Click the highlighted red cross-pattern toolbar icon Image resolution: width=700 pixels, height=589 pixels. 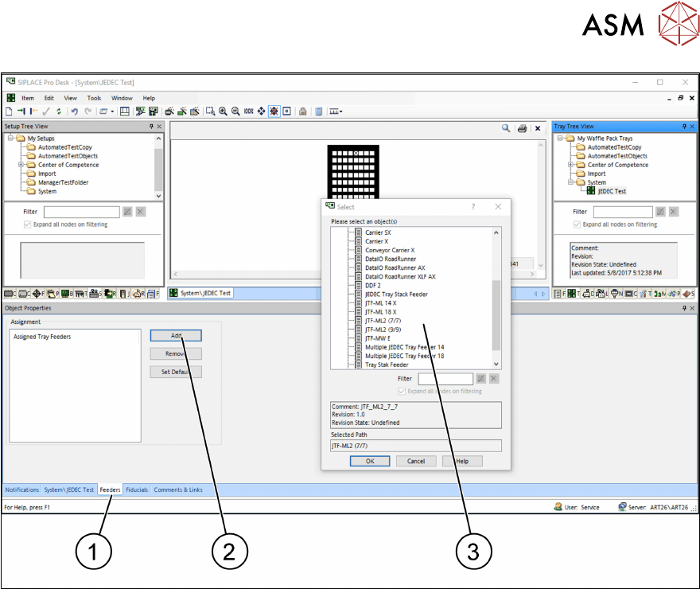click(x=274, y=111)
